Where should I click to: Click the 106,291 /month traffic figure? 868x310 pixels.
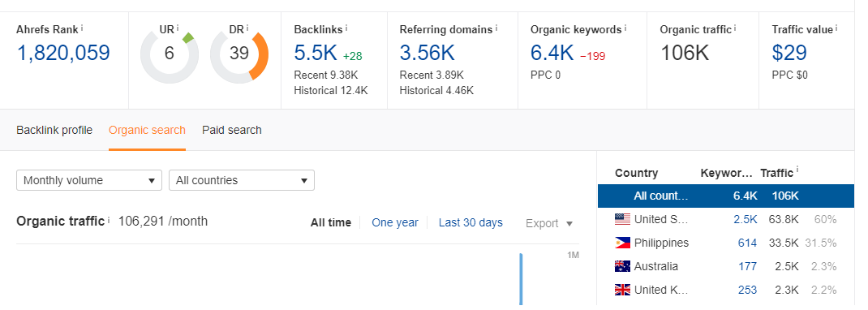tap(163, 222)
